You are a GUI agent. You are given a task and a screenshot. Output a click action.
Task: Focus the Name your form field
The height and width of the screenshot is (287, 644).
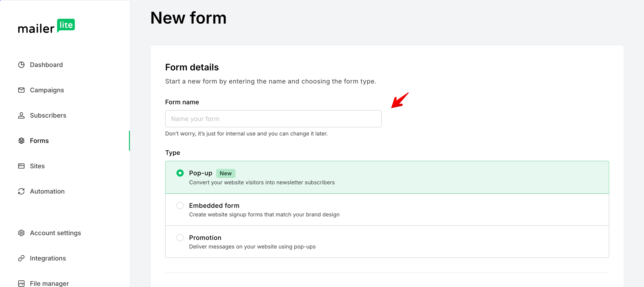(x=273, y=119)
